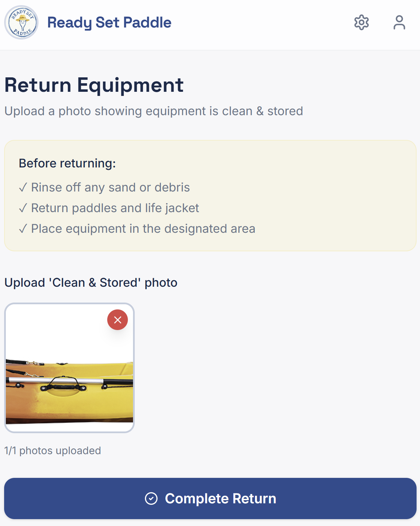Expand the Return Equipment heading area

click(x=94, y=85)
